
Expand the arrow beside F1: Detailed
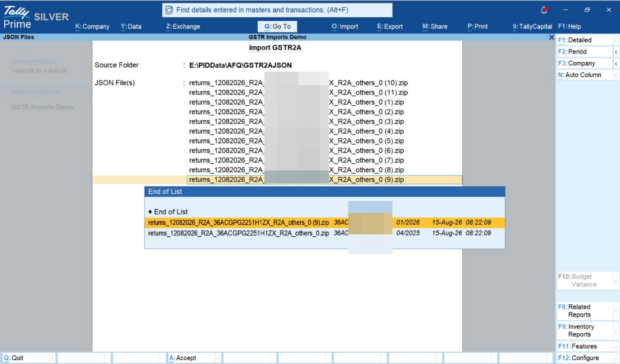pos(616,40)
